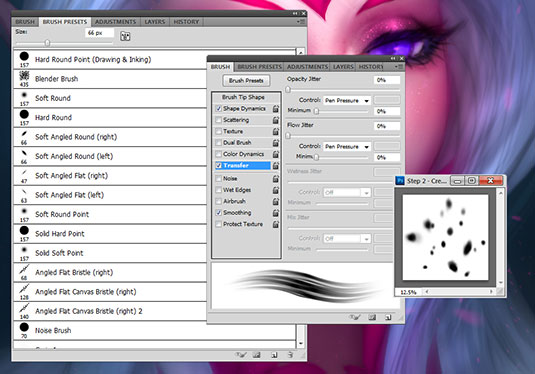Select Brush Tip Shape option
The image size is (535, 374).
pyautogui.click(x=243, y=97)
